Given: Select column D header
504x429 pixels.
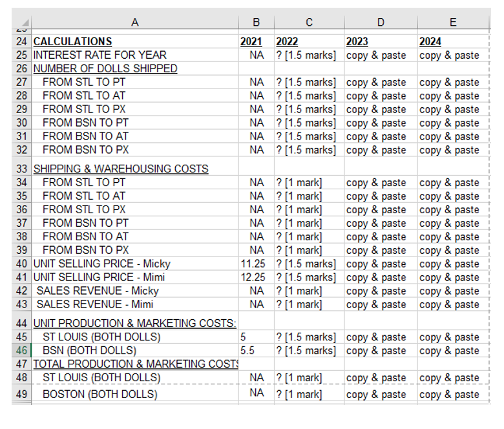Looking at the screenshot, I should click(x=381, y=22).
